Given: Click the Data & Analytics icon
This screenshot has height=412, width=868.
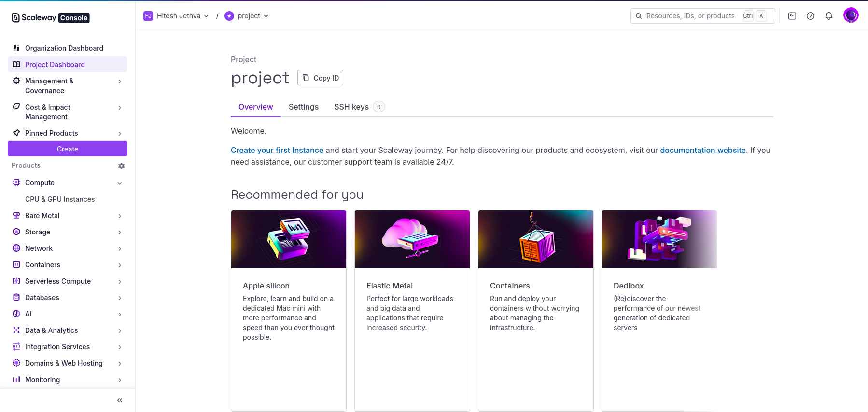Looking at the screenshot, I should [16, 330].
